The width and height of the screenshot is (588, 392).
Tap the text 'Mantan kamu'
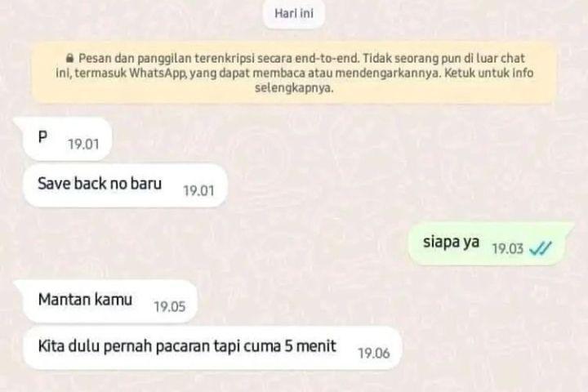pos(85,300)
